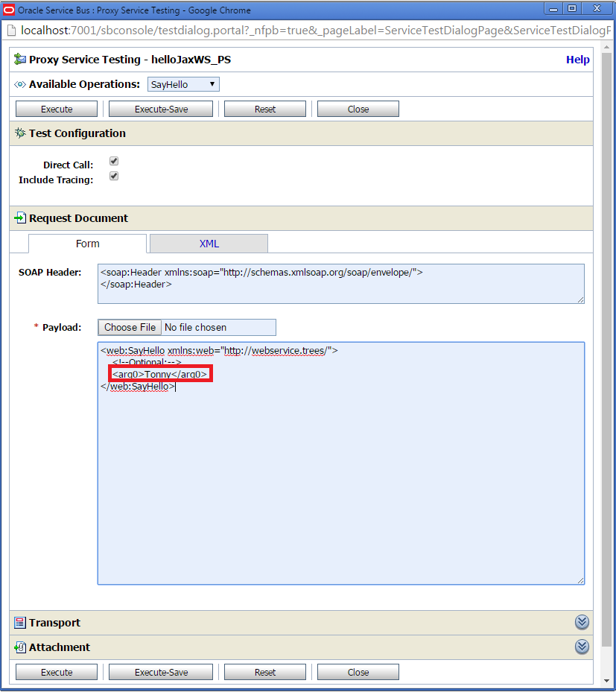Click the 'SOAP Header:' label
616x695 pixels.
(x=50, y=272)
